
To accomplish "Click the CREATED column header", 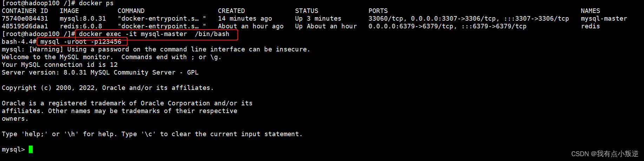I will tap(231, 11).
